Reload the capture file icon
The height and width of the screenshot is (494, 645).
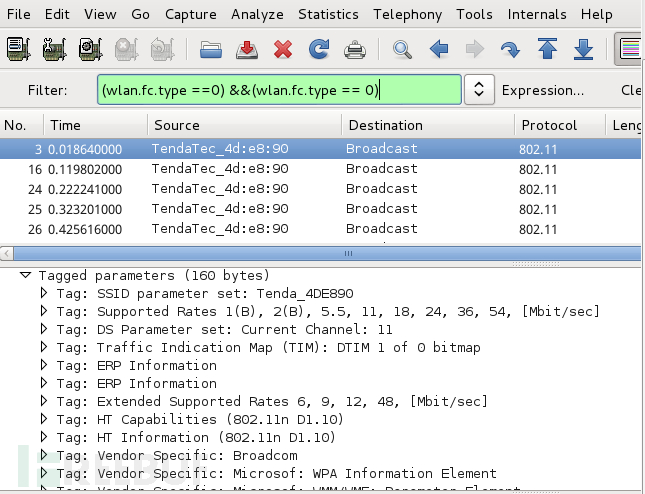point(319,48)
